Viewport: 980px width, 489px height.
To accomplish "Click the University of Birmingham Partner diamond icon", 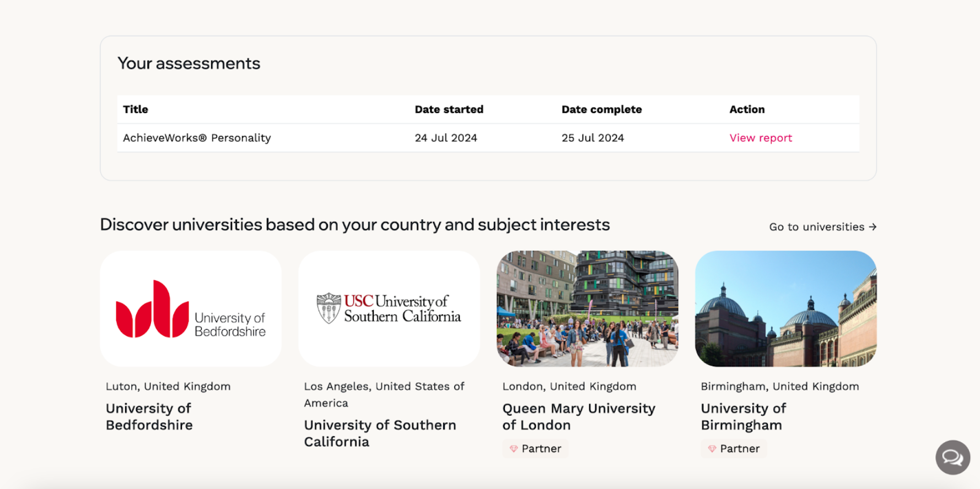I will (712, 449).
